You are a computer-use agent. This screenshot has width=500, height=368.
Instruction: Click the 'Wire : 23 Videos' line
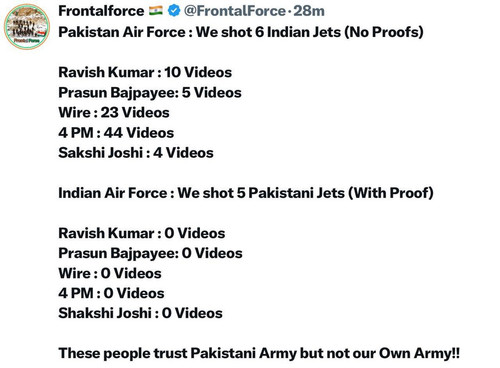point(114,113)
